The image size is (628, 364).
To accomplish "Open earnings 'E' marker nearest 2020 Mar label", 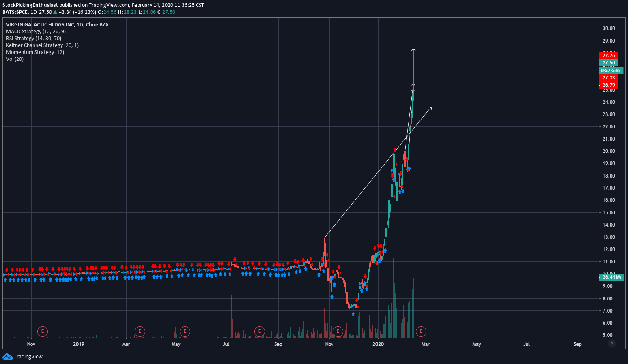I will pyautogui.click(x=421, y=331).
